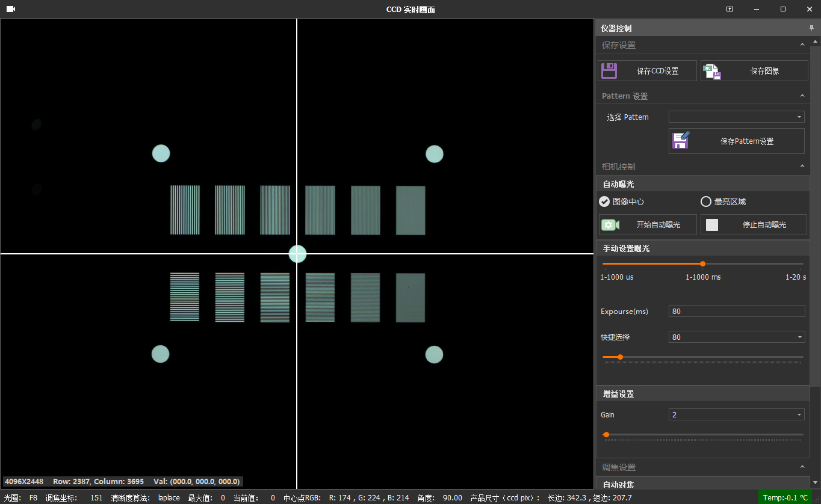Click the right panel vertical scrollbar
This screenshot has height=504, width=821.
point(816,215)
